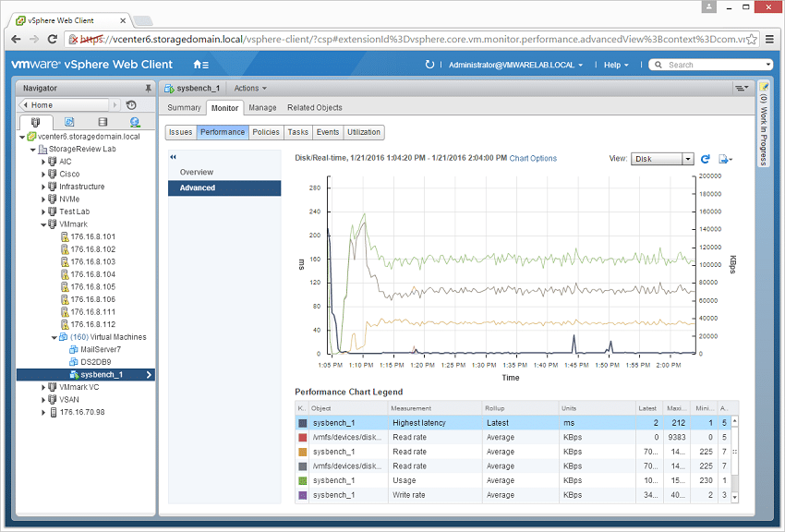Sort legend by Measurement column header
Image resolution: width=785 pixels, height=532 pixels.
435,408
